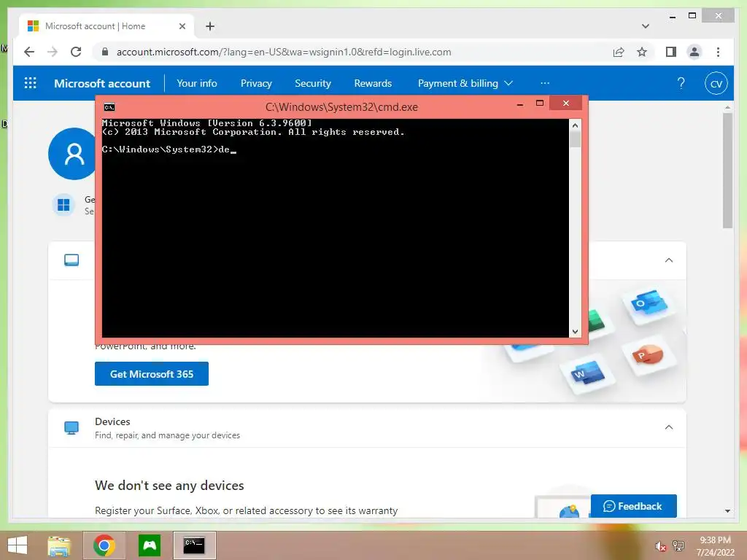The height and width of the screenshot is (560, 747).
Task: Open Chrome three-dot menu
Action: coord(719,52)
